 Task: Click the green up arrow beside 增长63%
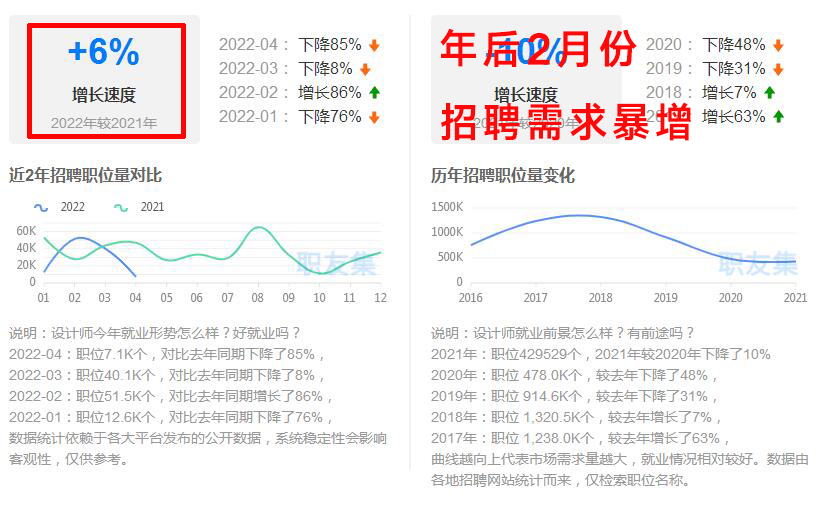point(778,117)
